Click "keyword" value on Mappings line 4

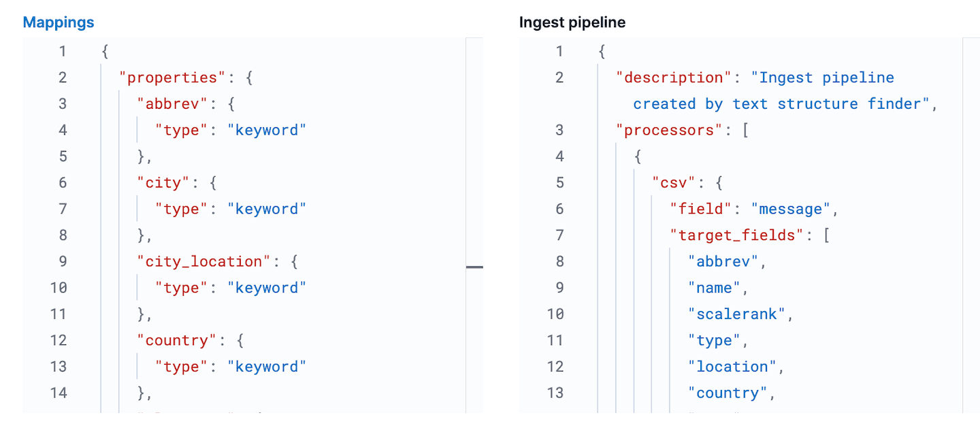coord(267,131)
